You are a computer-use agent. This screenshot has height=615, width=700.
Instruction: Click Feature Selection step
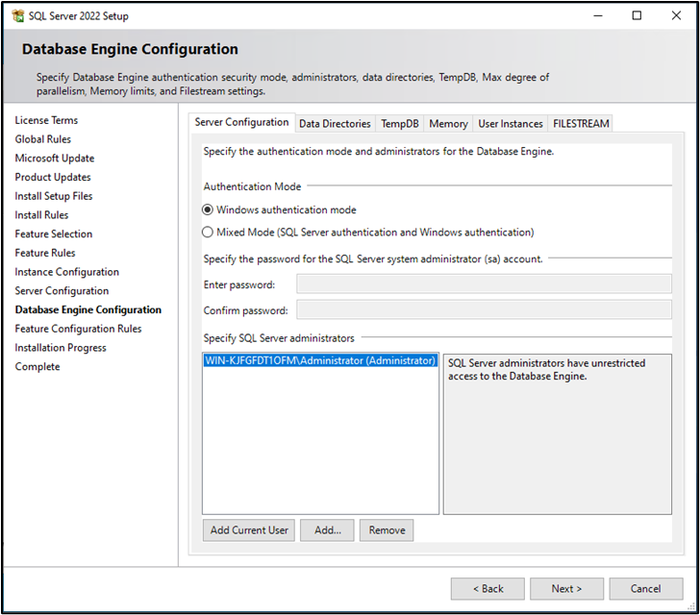coord(54,234)
